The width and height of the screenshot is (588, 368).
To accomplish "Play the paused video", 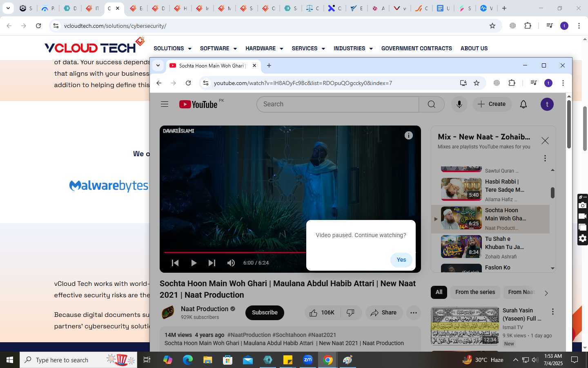I will [x=194, y=263].
